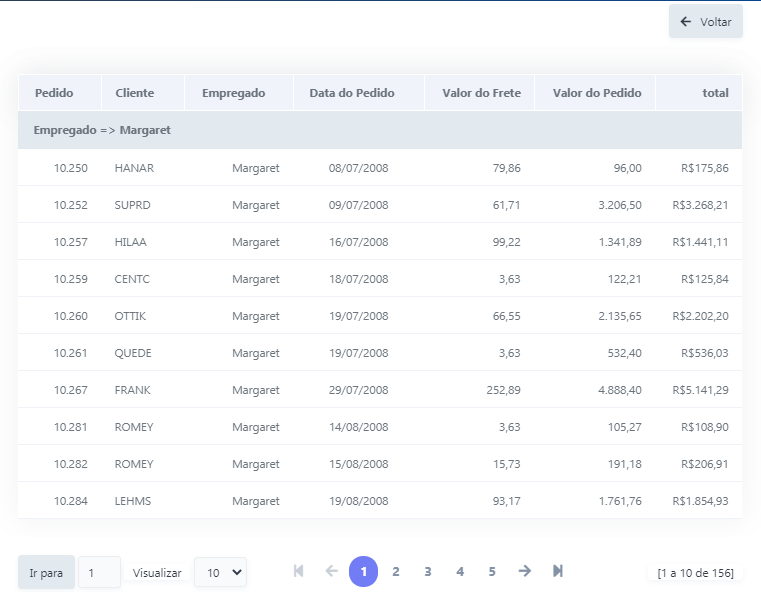
Task: Open the rows-per-page dropdown showing 10
Action: [220, 573]
